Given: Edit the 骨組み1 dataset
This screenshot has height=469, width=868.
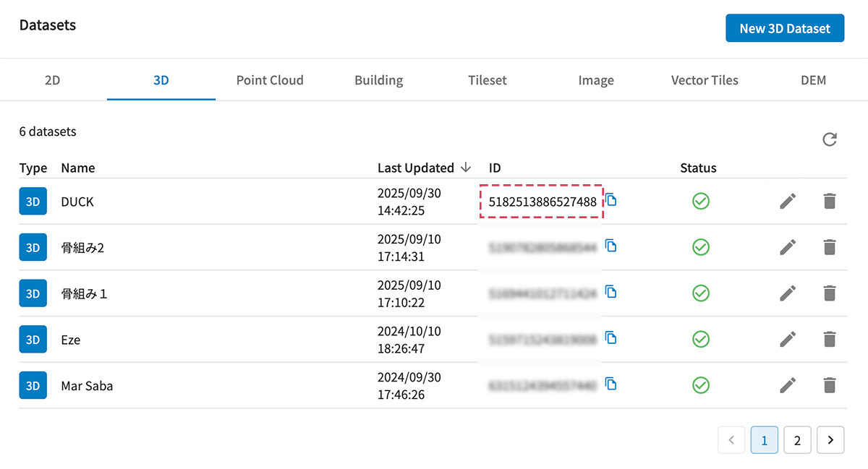Looking at the screenshot, I should pos(788,293).
